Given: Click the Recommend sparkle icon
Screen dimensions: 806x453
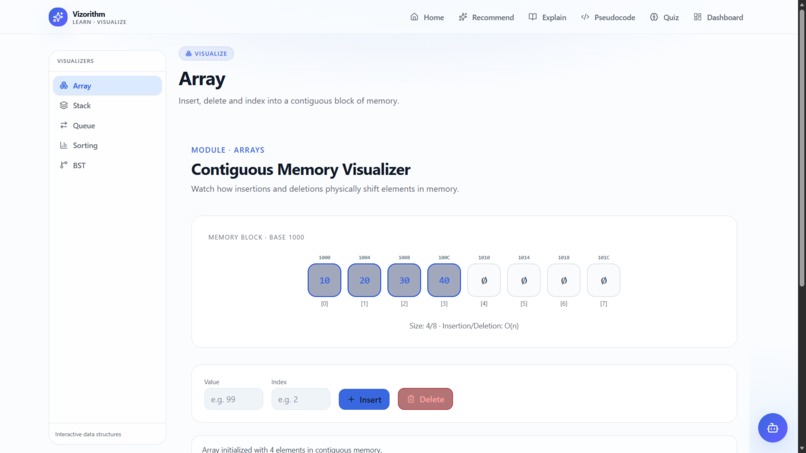Looking at the screenshot, I should 463,17.
